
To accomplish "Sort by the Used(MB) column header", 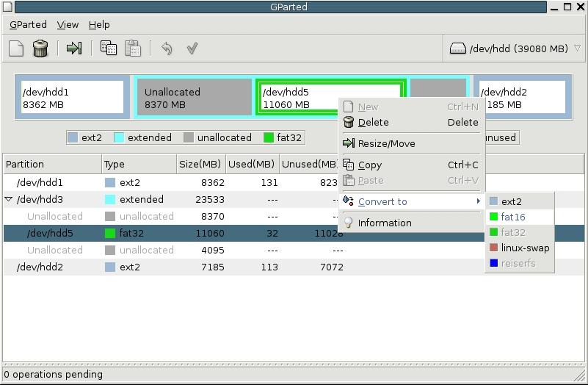I will pyautogui.click(x=253, y=164).
